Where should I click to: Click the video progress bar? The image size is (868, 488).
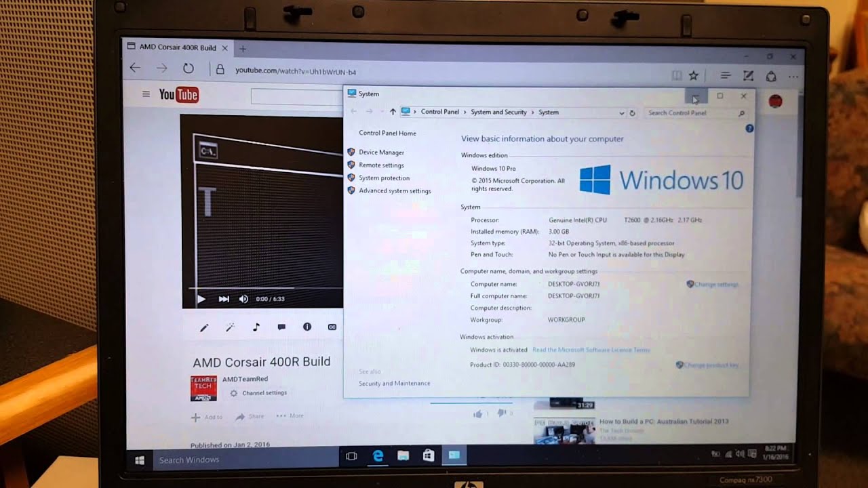(266, 288)
